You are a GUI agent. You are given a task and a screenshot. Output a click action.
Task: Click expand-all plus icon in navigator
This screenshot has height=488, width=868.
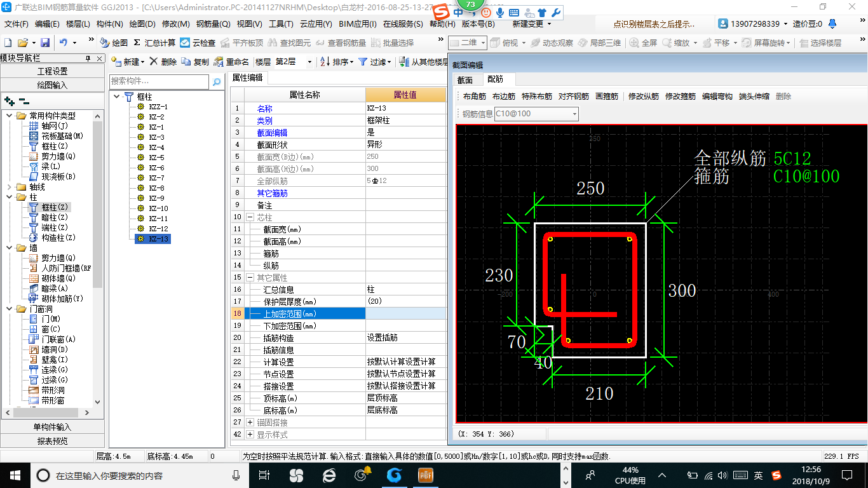tap(9, 100)
